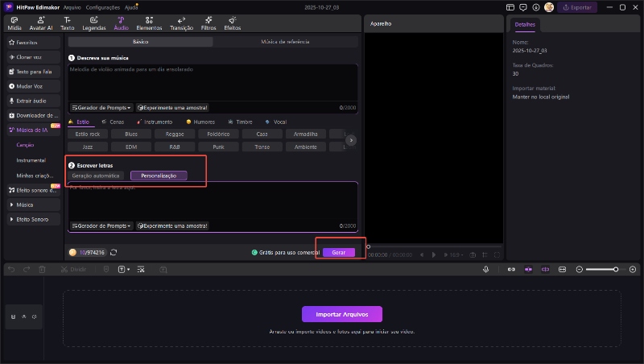Switch to Geração automática lyrics mode
This screenshot has height=364, width=644.
click(96, 176)
